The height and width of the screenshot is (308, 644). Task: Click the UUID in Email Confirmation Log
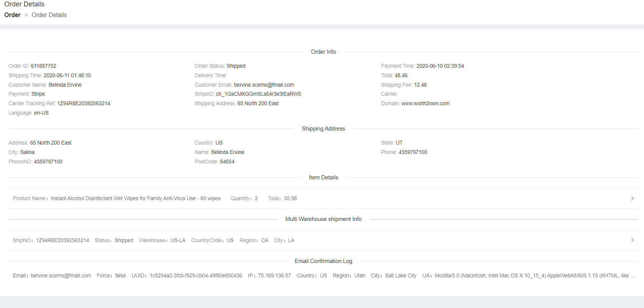[195, 275]
